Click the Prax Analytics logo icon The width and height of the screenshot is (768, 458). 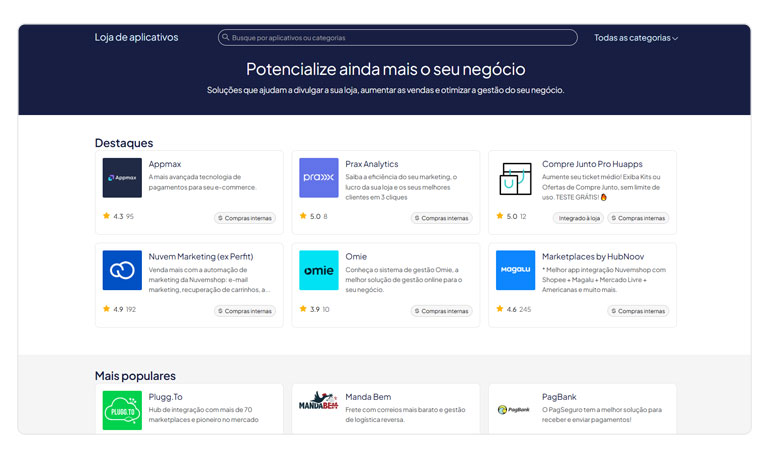coord(319,178)
